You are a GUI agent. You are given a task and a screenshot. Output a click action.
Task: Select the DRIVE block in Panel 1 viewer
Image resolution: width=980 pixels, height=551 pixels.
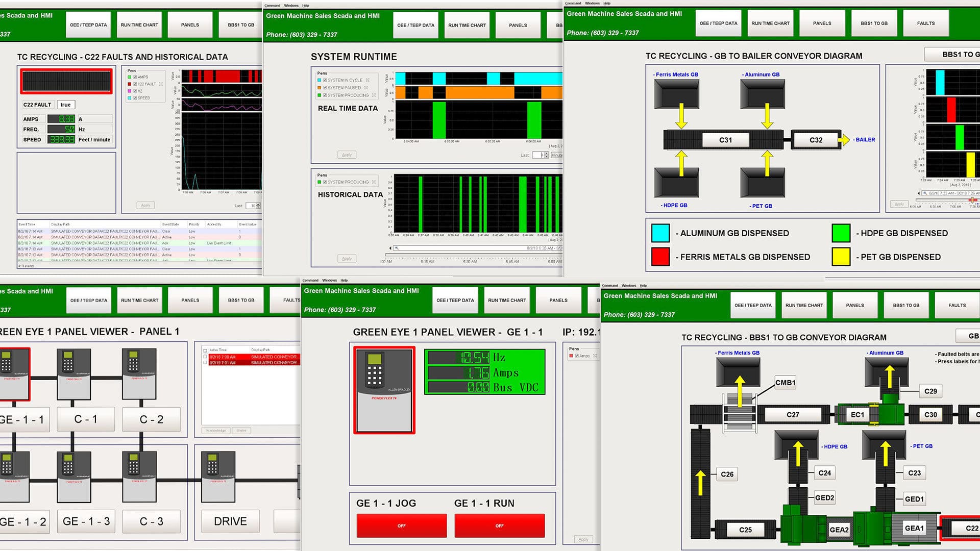click(x=230, y=521)
